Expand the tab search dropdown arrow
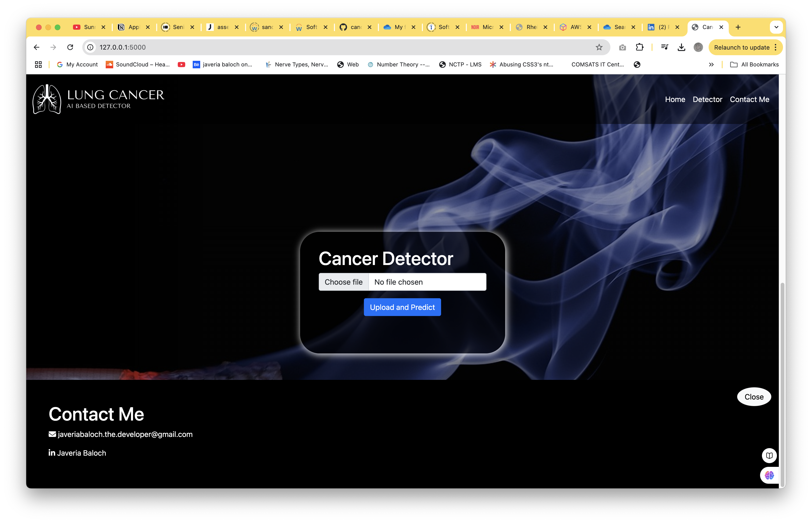The image size is (812, 523). point(776,27)
